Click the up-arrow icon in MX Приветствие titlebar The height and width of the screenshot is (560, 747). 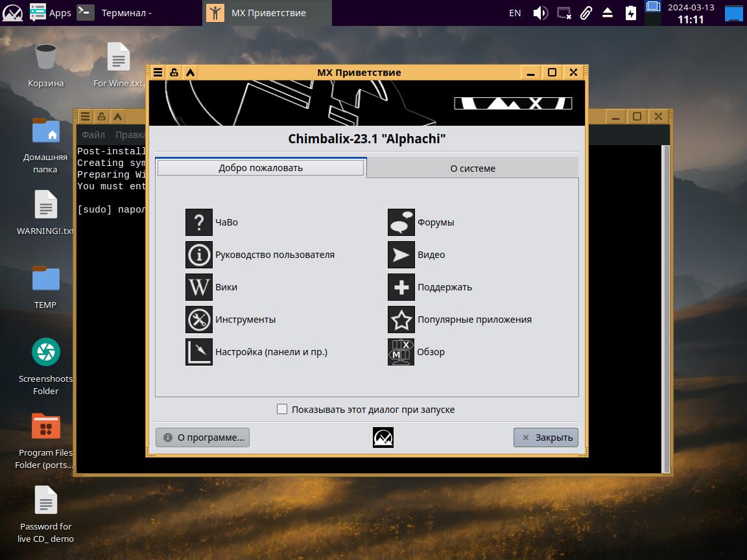click(x=190, y=73)
